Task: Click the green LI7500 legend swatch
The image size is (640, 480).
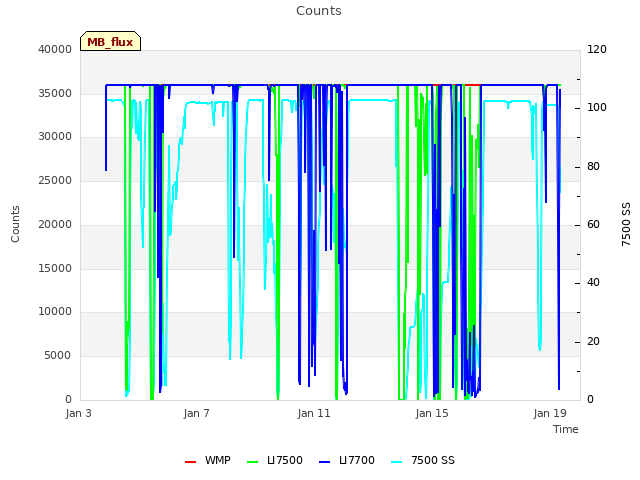Action: click(x=253, y=462)
